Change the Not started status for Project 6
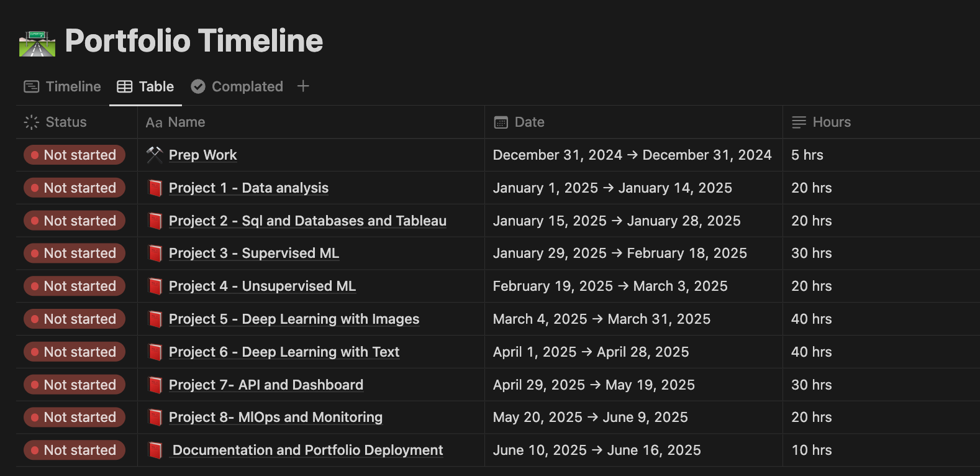 pyautogui.click(x=75, y=352)
